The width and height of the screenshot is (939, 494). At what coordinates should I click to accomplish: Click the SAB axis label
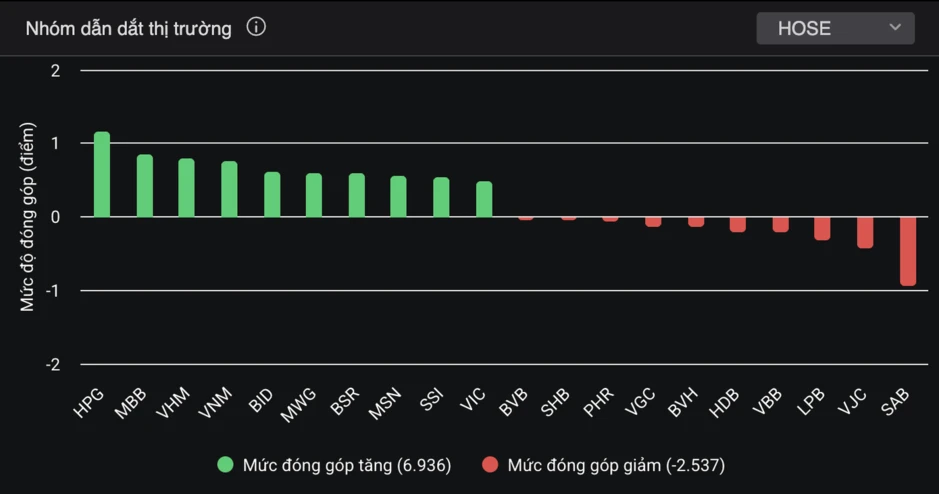(895, 402)
